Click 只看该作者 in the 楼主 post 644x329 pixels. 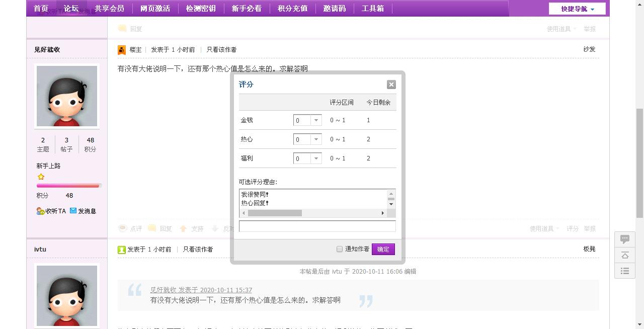[221, 50]
